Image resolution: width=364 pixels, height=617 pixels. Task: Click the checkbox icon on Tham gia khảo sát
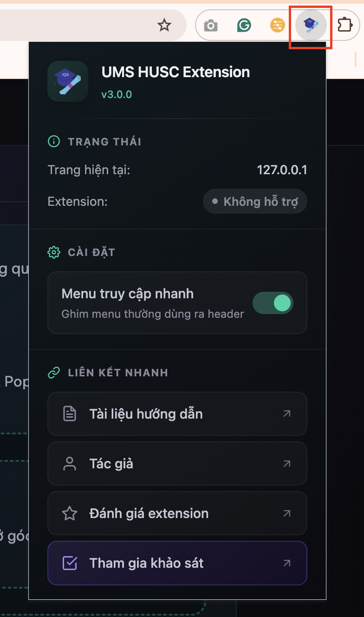(70, 563)
